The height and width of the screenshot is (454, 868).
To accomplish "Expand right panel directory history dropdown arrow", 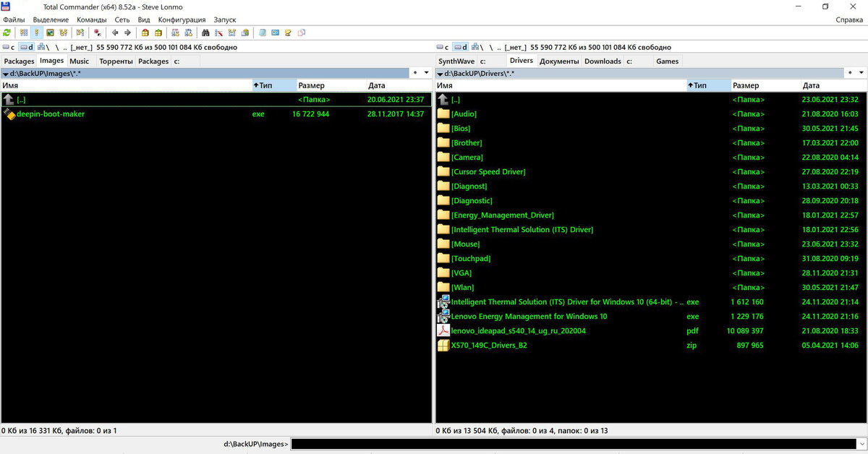I will pyautogui.click(x=861, y=73).
